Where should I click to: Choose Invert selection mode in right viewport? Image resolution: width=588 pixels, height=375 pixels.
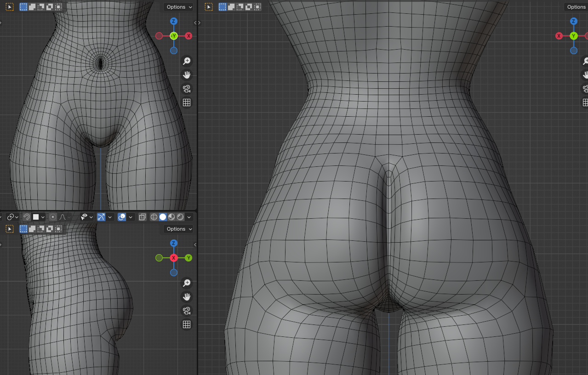[249, 7]
